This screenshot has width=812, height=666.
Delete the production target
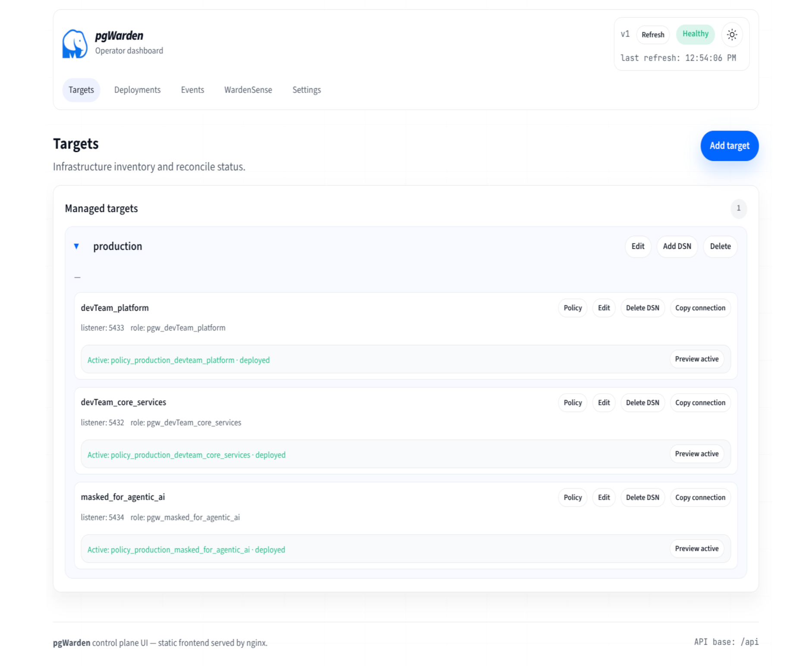click(x=720, y=246)
